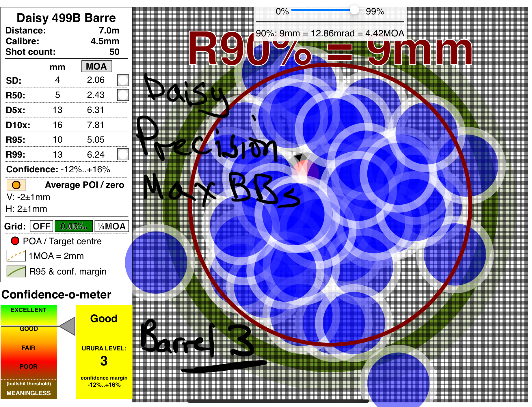Click the horizontal scrollbar under the plot
Viewport: 532px width, 407px height.
tap(278, 401)
